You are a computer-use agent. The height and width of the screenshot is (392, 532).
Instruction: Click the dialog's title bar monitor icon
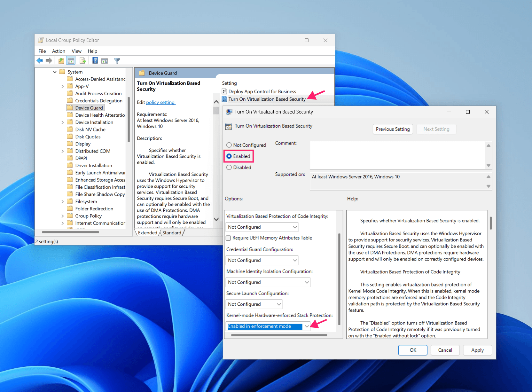point(229,112)
